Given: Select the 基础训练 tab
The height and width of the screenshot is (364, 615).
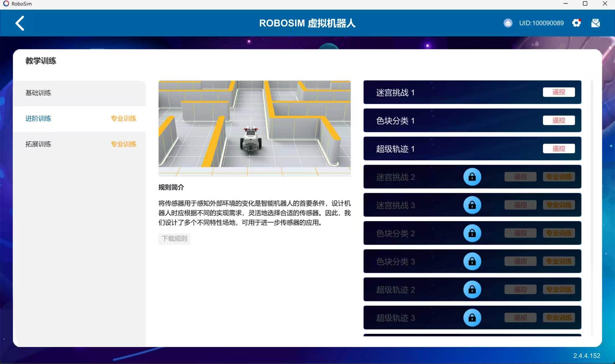Looking at the screenshot, I should [x=79, y=93].
